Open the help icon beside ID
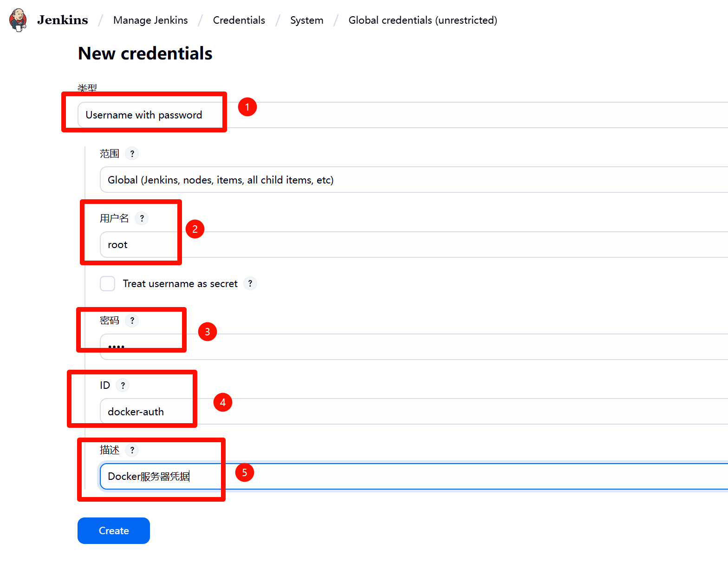 [x=123, y=385]
